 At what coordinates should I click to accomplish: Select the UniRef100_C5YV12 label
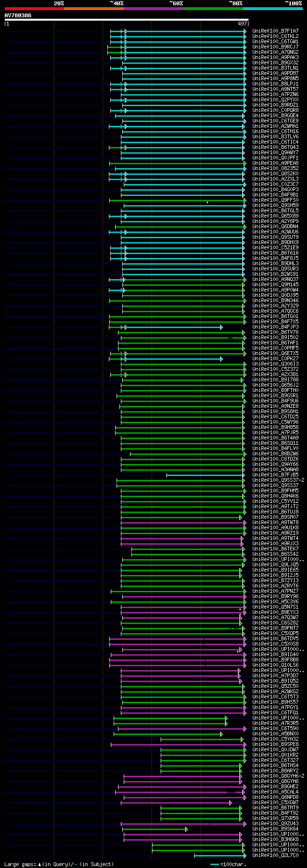275,501
